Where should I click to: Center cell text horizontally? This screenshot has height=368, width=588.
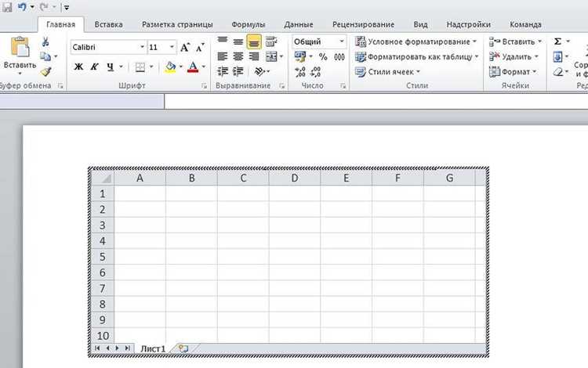click(x=238, y=56)
